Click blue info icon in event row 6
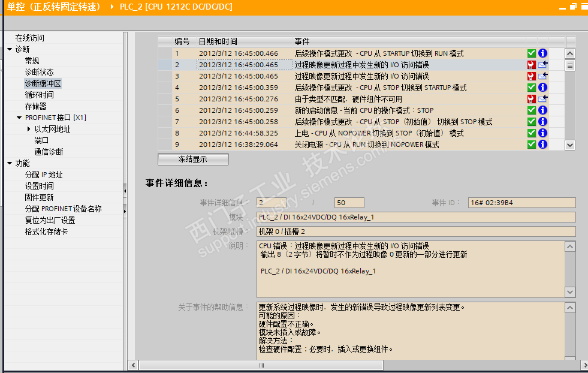Screen dimensions: 588x373 (542, 110)
